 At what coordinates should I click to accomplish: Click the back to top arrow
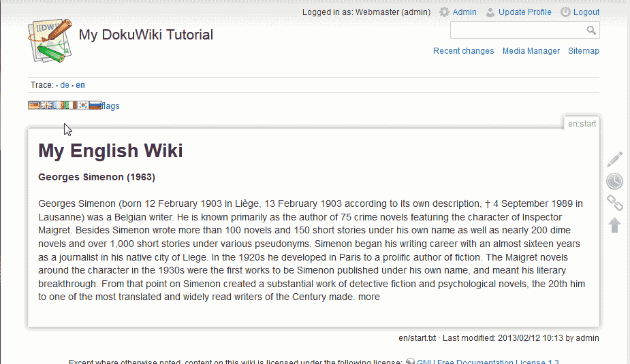(x=614, y=225)
